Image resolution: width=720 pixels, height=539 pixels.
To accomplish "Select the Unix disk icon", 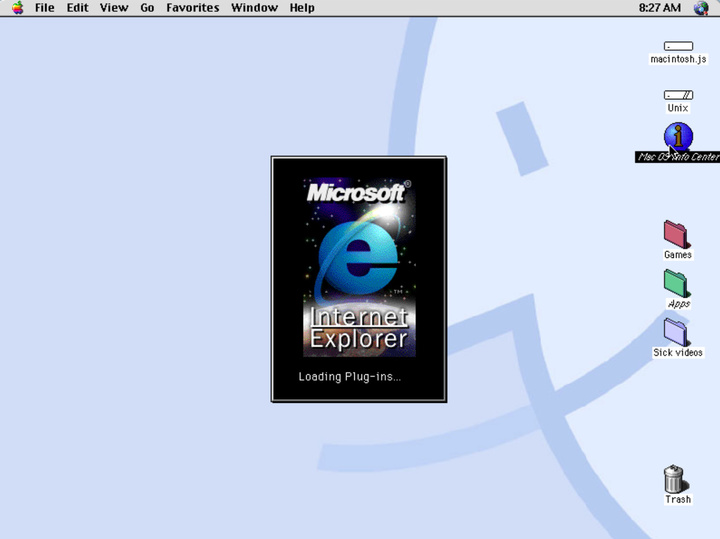I will 678,96.
